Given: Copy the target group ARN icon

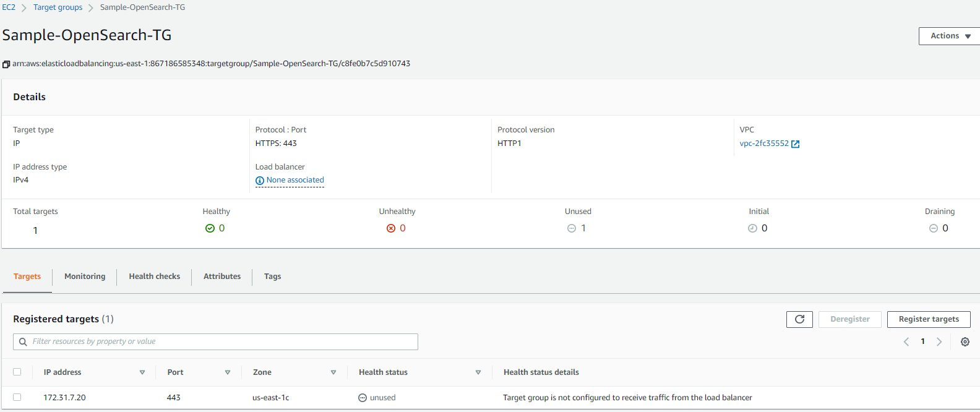Looking at the screenshot, I should [6, 64].
